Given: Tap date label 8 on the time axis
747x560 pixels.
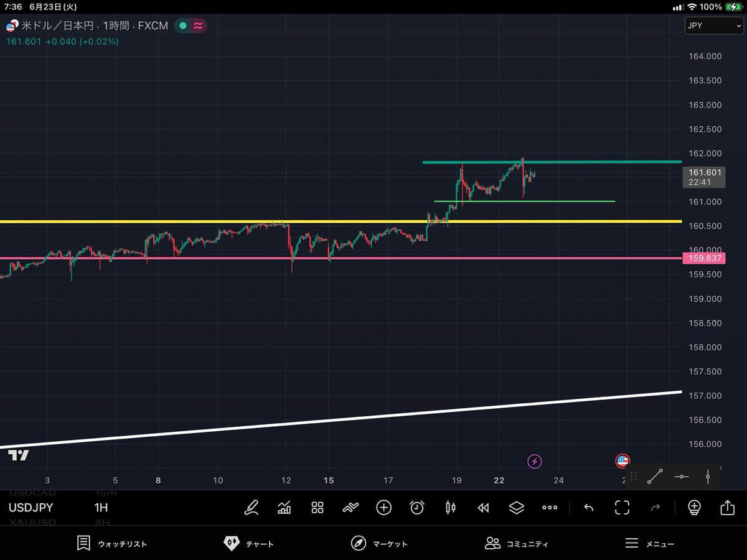Looking at the screenshot, I should coord(158,480).
